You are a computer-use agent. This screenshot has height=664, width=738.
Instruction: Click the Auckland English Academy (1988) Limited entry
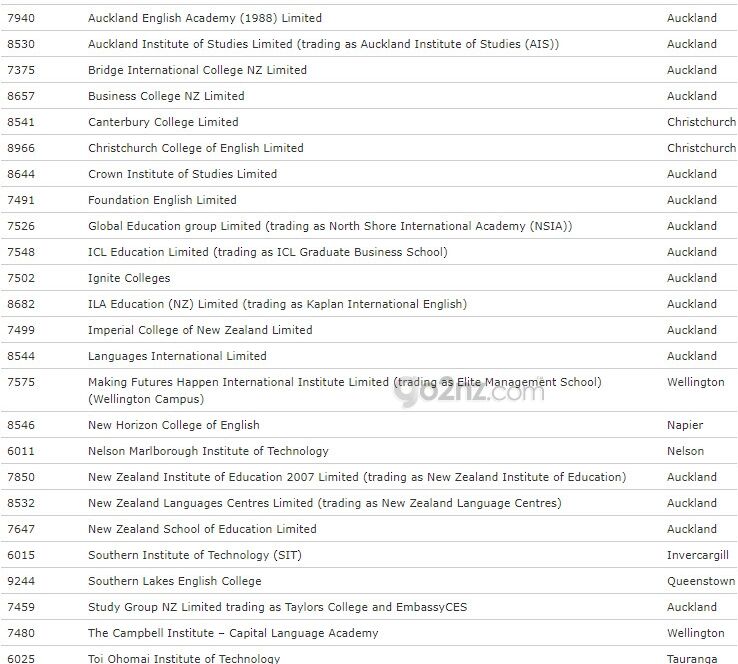[x=205, y=18]
